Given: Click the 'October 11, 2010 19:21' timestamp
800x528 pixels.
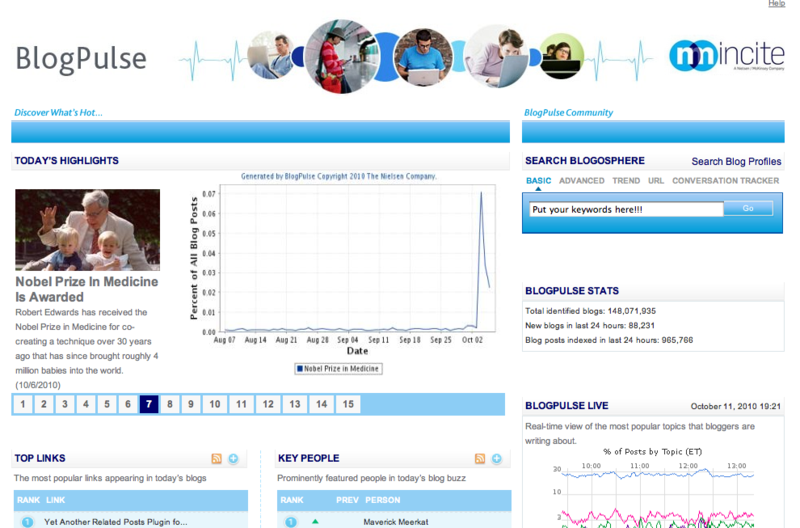Looking at the screenshot, I should click(736, 407).
